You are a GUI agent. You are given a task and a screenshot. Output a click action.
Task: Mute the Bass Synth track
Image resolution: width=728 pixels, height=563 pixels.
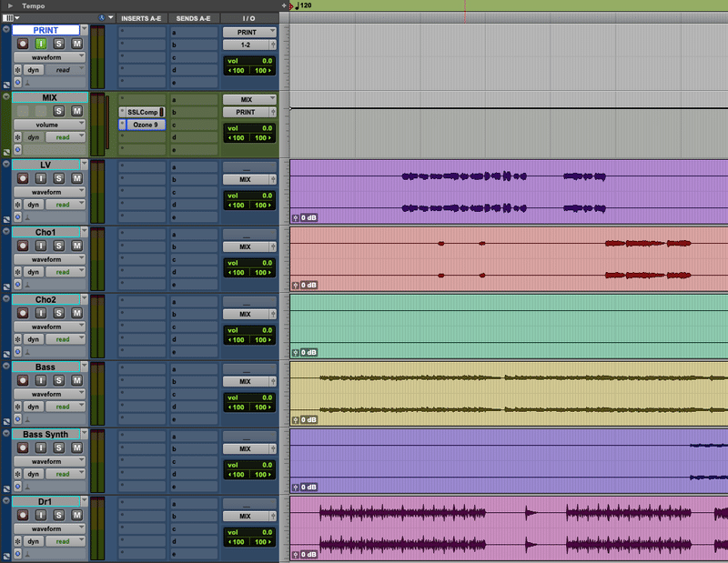coord(76,447)
